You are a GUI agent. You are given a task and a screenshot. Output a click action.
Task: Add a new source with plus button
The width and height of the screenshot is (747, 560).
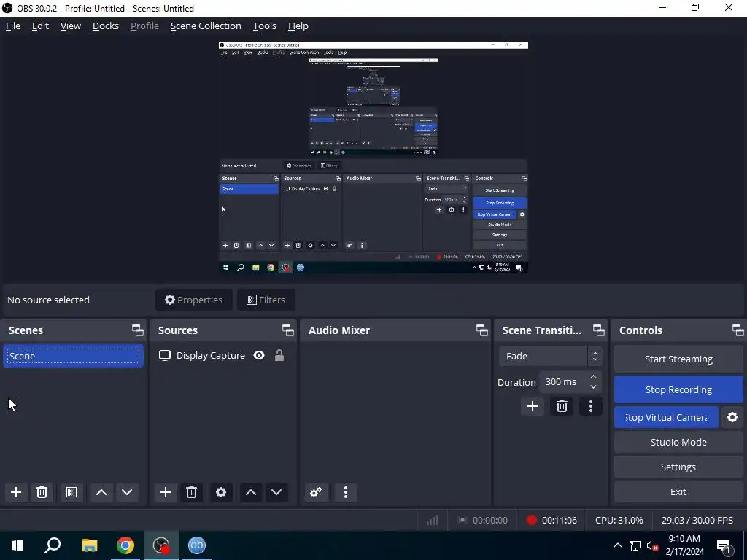point(166,492)
